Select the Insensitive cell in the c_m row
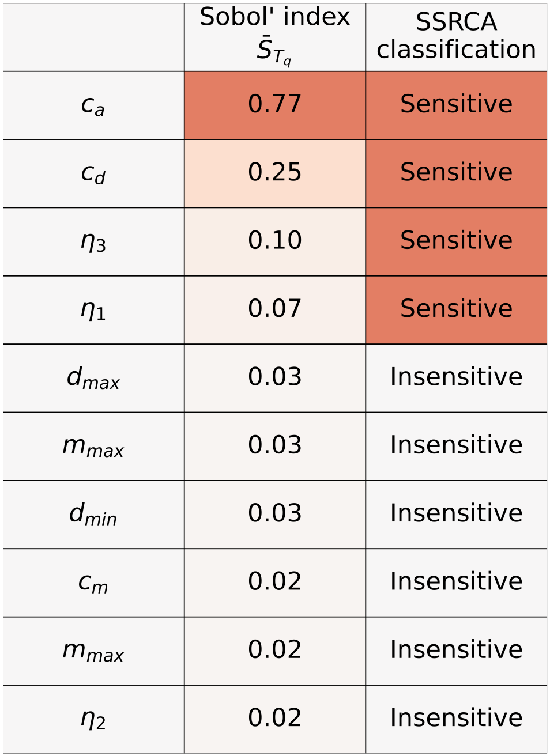The image size is (550, 756). click(456, 583)
